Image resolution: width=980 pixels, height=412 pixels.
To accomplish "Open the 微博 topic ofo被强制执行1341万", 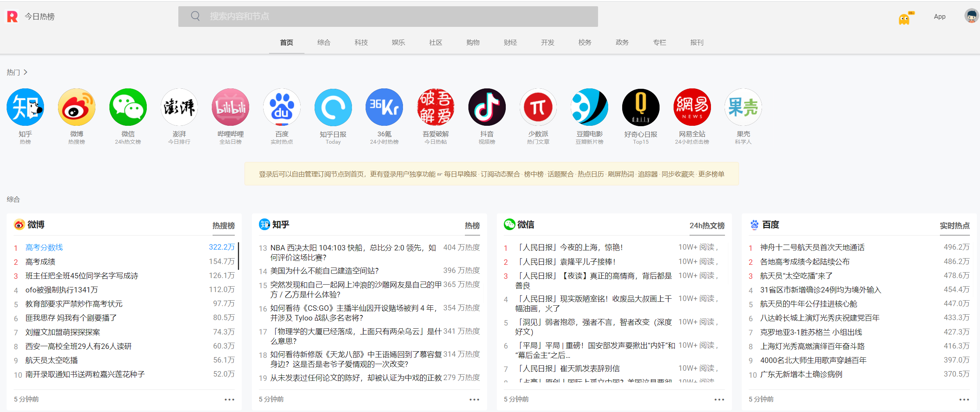I will tap(62, 290).
